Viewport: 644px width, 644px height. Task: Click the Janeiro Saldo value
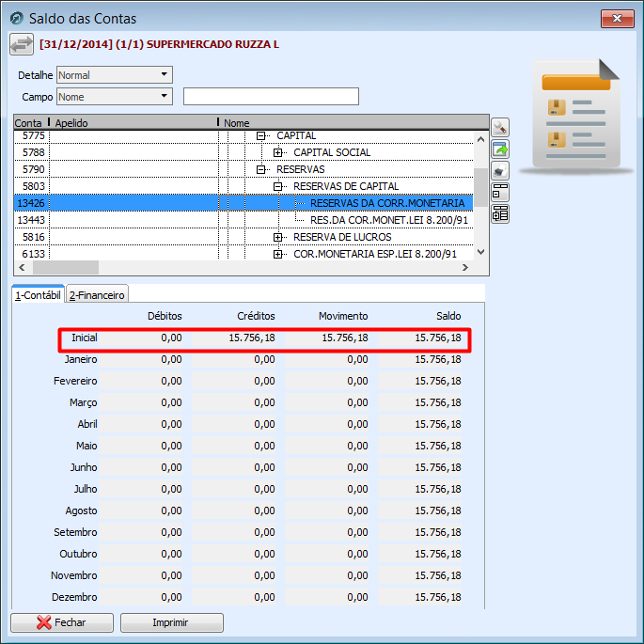pyautogui.click(x=438, y=359)
